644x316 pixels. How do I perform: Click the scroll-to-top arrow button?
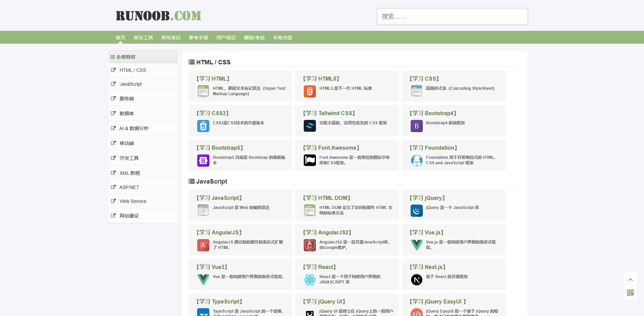[x=630, y=279]
